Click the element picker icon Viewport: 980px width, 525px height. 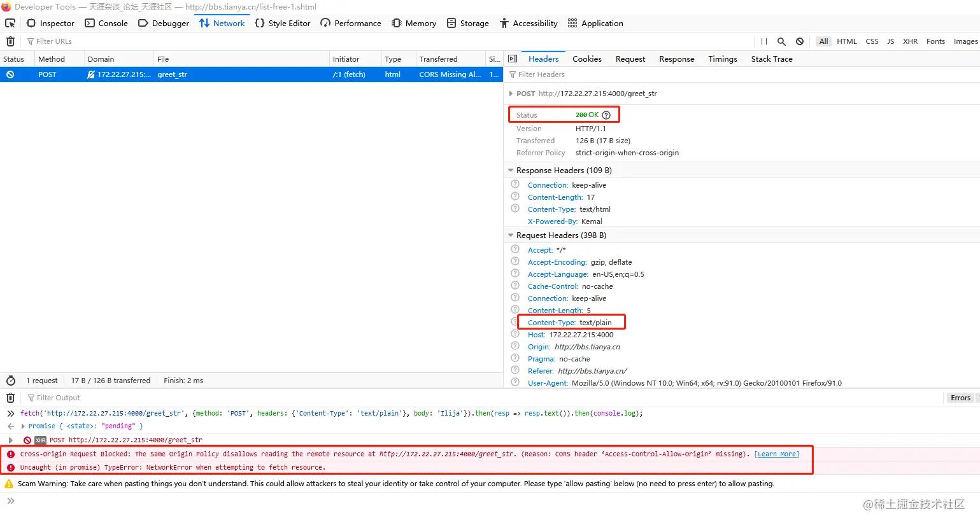pyautogui.click(x=10, y=23)
